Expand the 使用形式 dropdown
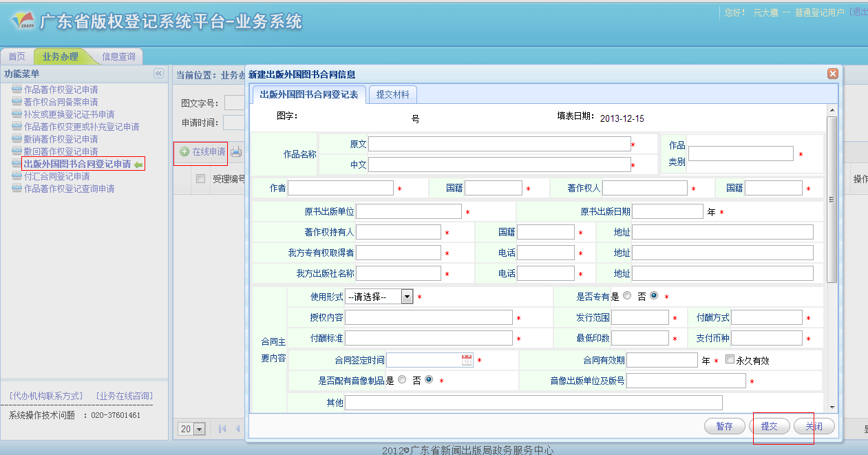The height and width of the screenshot is (455, 868). click(407, 297)
